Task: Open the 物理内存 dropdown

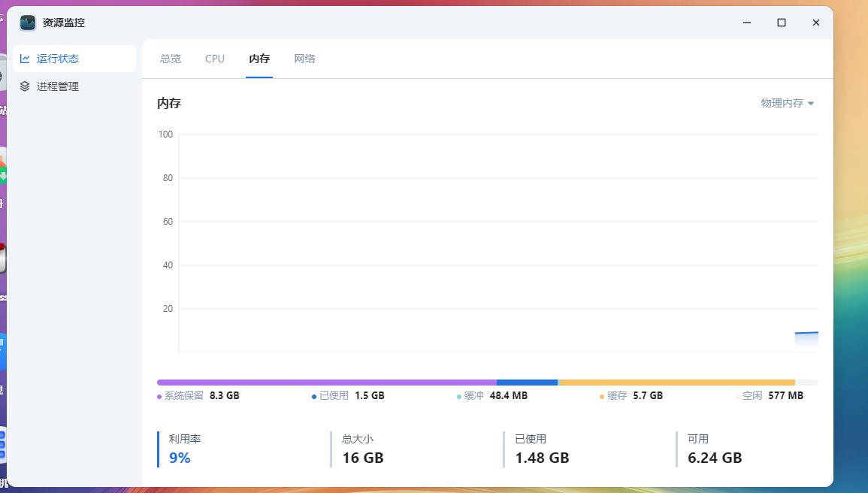Action: click(x=787, y=103)
